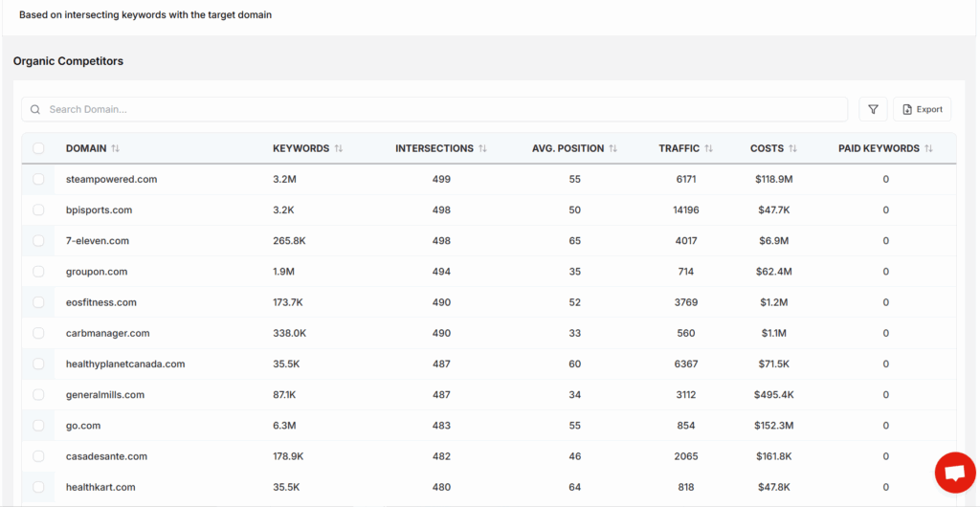Click the TRAFFIC column header
The image size is (980, 507).
(679, 148)
